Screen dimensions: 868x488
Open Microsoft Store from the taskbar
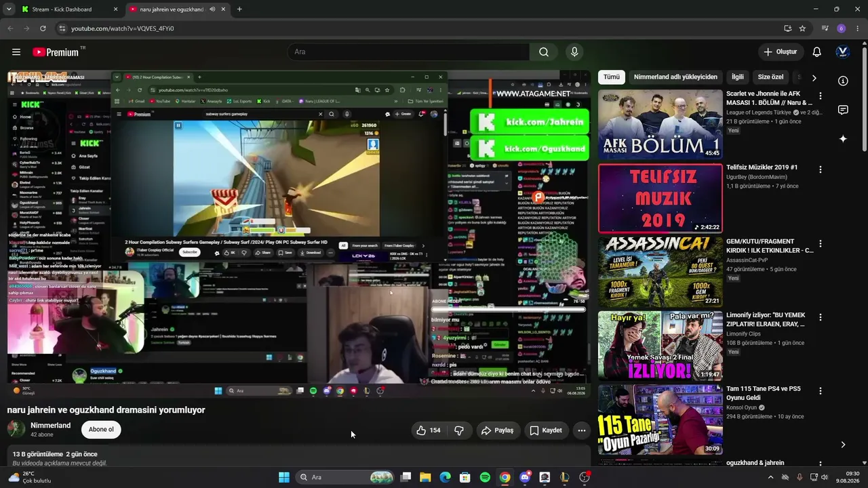pos(465,477)
